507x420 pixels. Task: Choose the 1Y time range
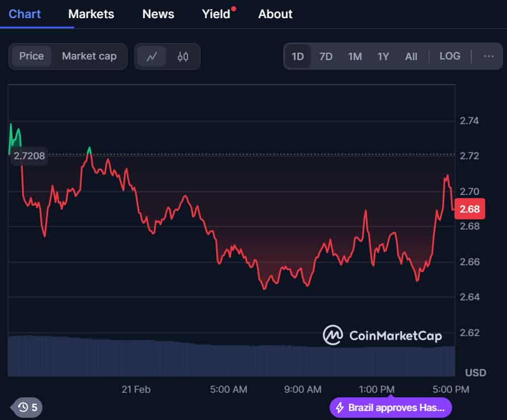click(x=384, y=56)
